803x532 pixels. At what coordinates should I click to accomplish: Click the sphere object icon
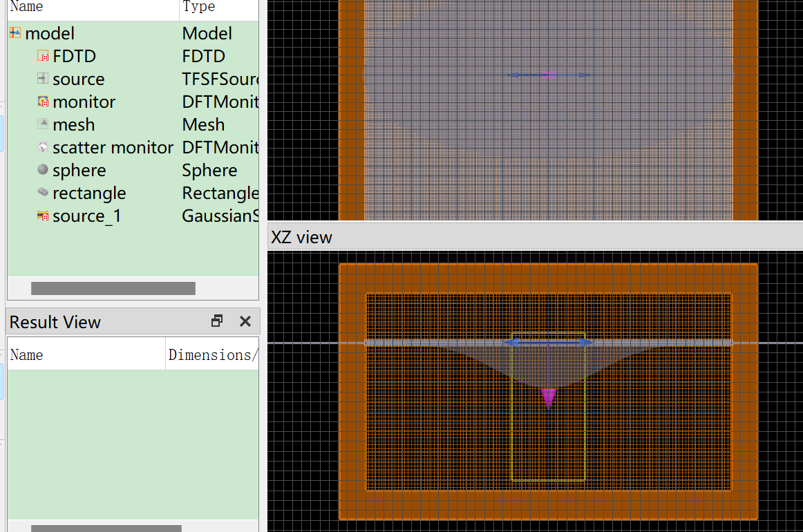point(43,170)
